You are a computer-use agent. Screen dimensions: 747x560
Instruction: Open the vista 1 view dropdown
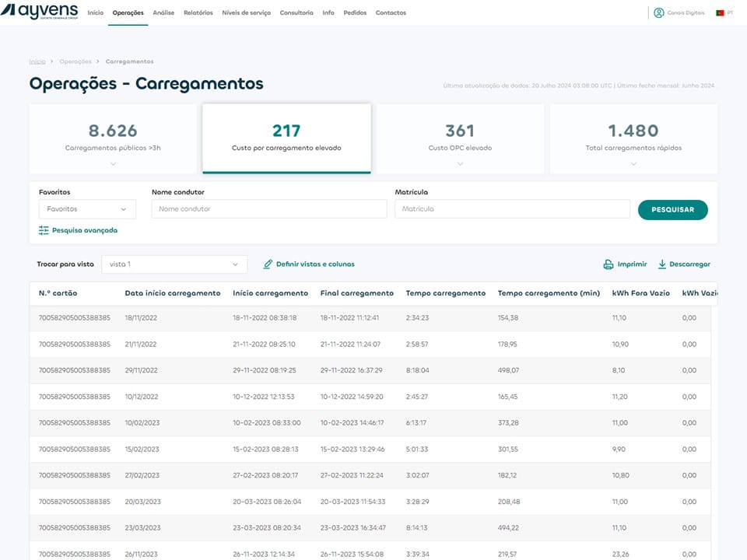174,264
